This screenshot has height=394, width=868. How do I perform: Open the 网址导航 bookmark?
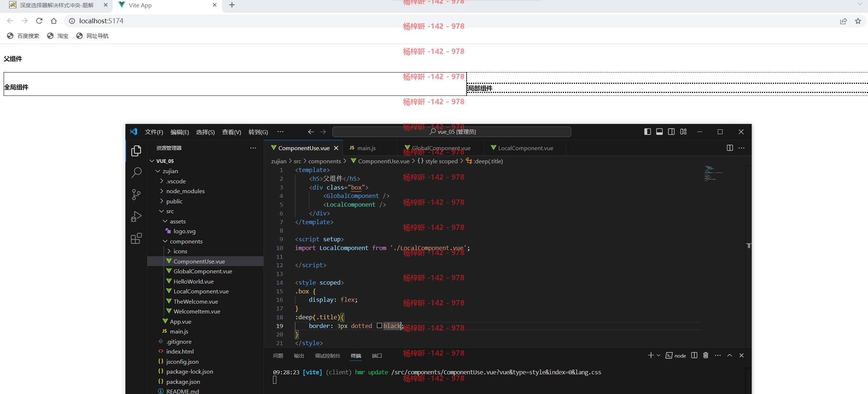click(92, 36)
